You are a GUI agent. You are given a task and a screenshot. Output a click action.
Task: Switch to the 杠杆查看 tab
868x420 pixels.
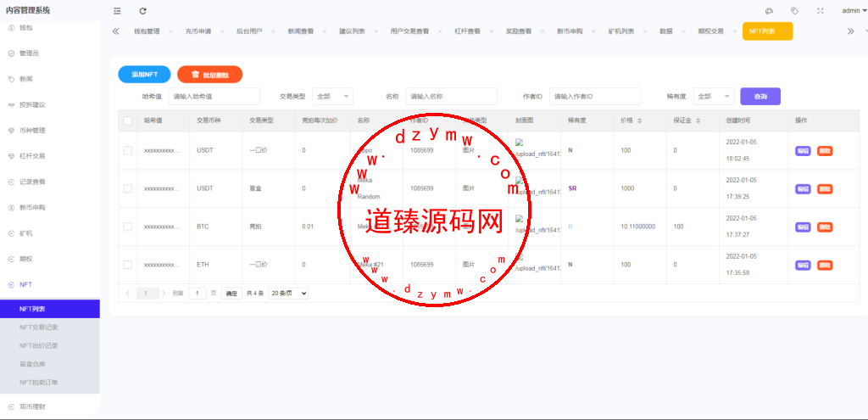[467, 31]
